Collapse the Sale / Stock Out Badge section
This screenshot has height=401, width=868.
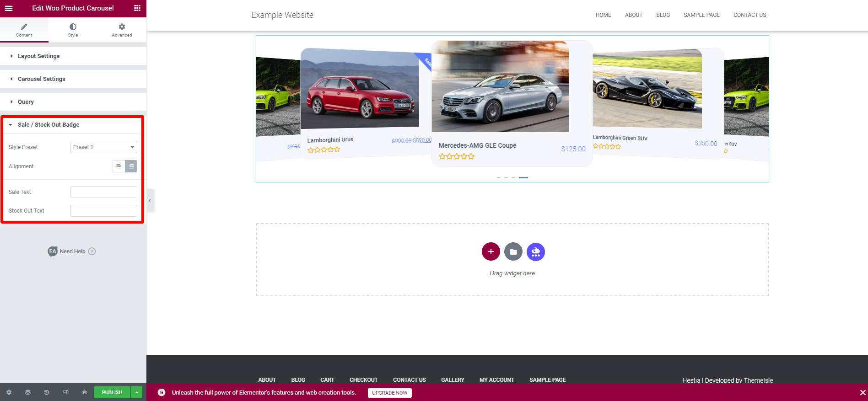click(72, 125)
